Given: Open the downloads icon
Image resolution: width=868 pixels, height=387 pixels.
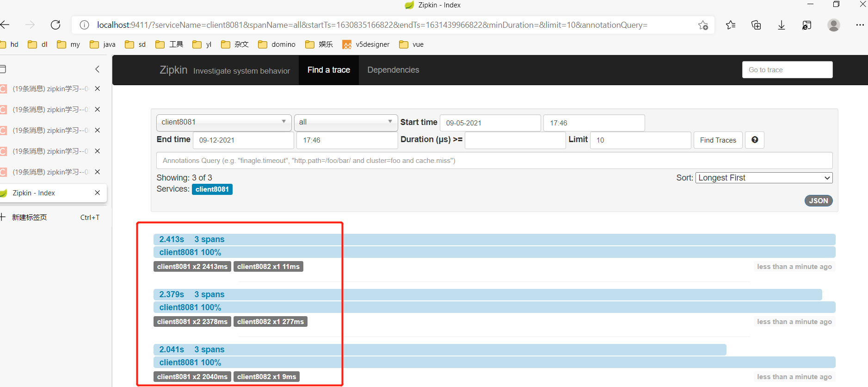Looking at the screenshot, I should tap(782, 25).
